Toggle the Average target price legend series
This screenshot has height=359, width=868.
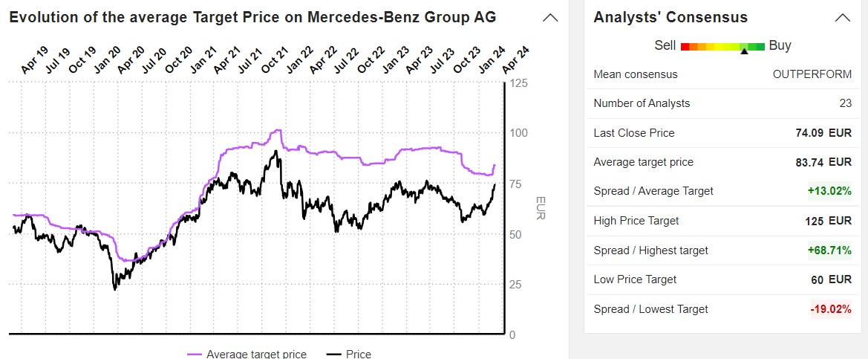tap(247, 354)
